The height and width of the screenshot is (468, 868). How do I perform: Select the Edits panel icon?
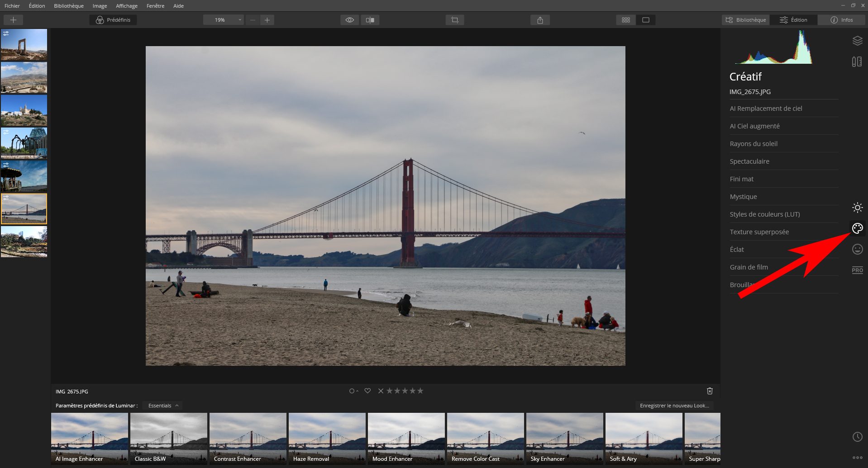tap(857, 61)
